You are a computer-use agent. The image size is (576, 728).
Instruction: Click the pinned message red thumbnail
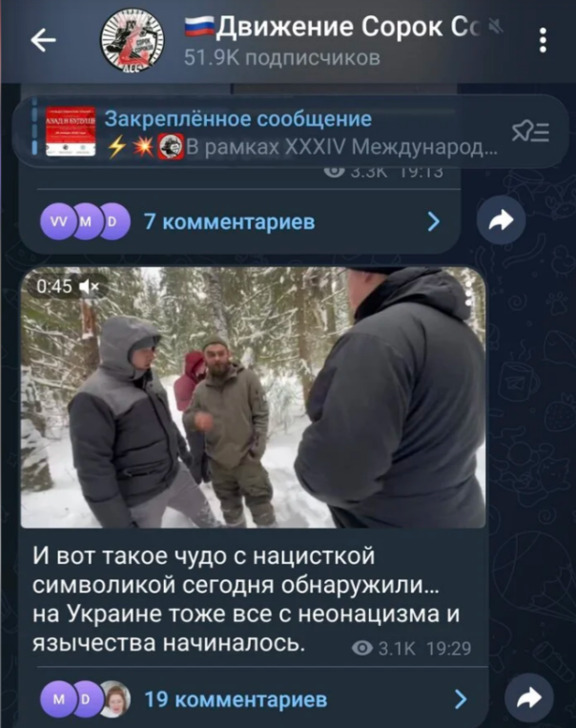(x=70, y=132)
